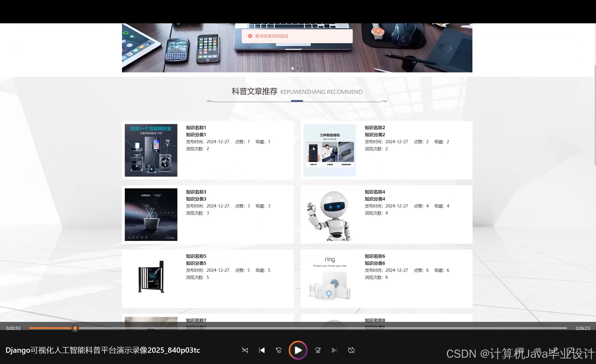
Task: Jump to the next track
Action: click(x=334, y=350)
